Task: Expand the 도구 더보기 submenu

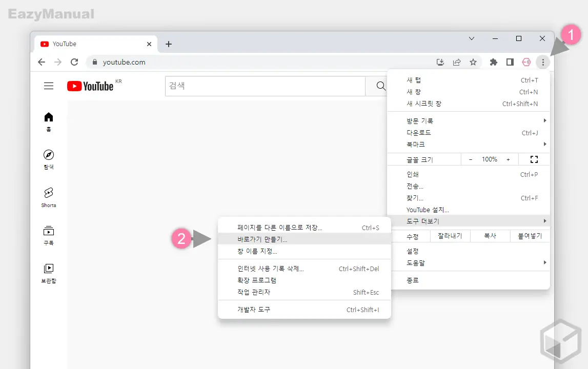Action: pos(422,220)
